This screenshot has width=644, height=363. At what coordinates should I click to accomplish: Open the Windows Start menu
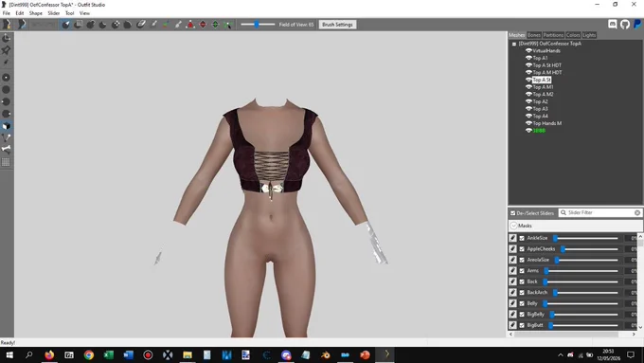click(x=9, y=354)
